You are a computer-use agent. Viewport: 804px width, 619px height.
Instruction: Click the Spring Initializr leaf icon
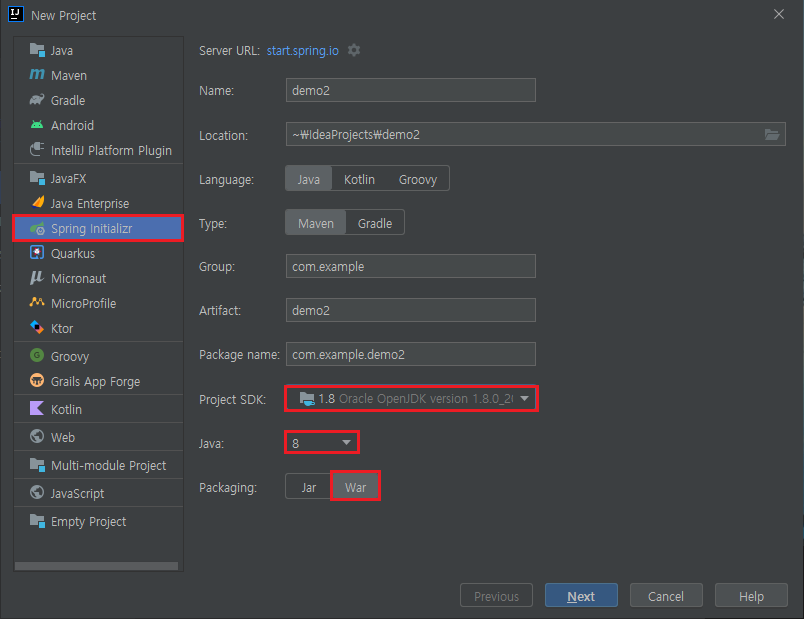[x=37, y=228]
